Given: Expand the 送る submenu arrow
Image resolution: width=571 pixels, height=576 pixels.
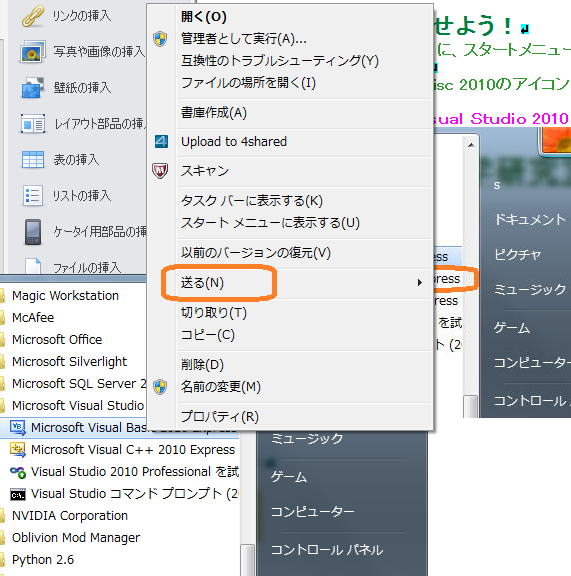Looking at the screenshot, I should pos(419,283).
